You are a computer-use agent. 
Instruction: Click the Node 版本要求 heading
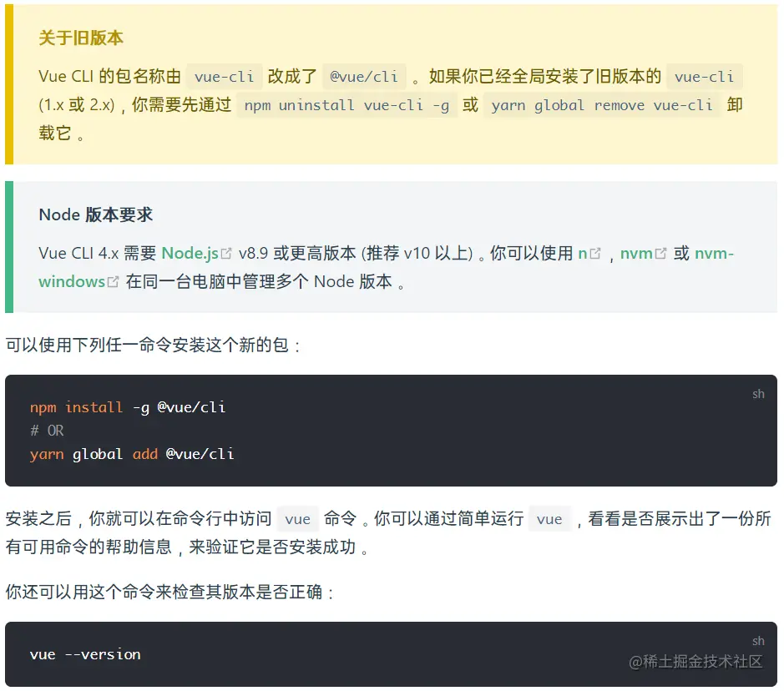[x=95, y=214]
